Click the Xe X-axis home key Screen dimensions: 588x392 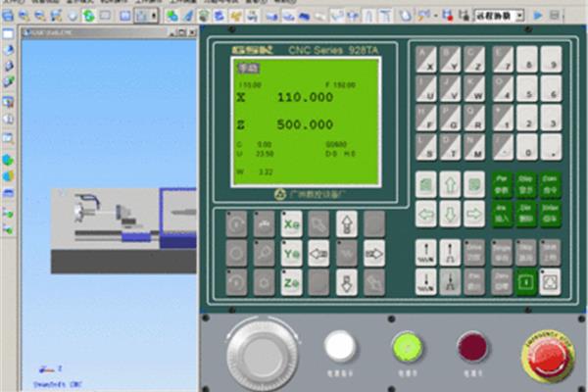(291, 224)
